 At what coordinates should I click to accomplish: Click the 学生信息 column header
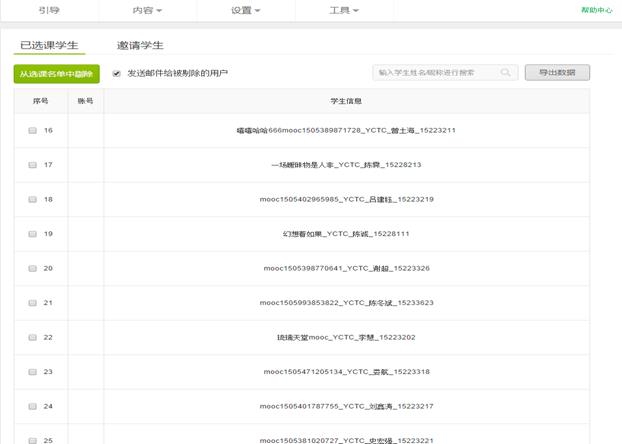tap(346, 101)
